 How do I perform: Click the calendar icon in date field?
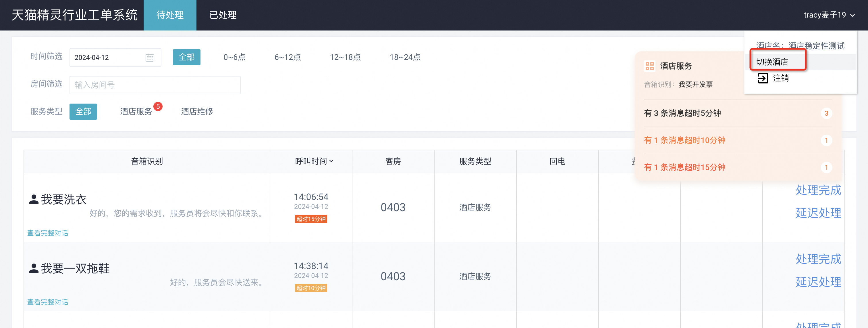pos(150,57)
